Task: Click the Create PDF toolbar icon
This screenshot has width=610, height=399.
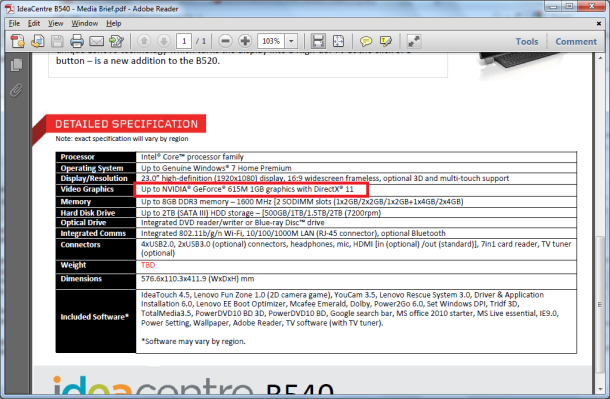Action: tap(18, 41)
